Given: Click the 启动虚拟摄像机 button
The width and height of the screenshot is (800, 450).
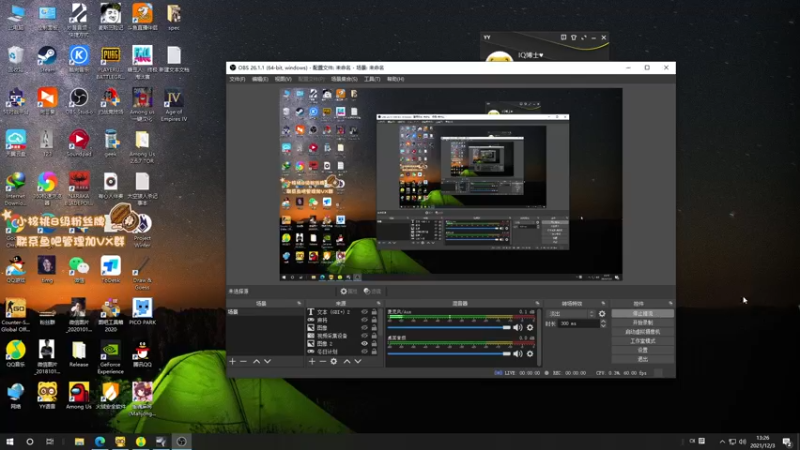Looking at the screenshot, I should [642, 332].
